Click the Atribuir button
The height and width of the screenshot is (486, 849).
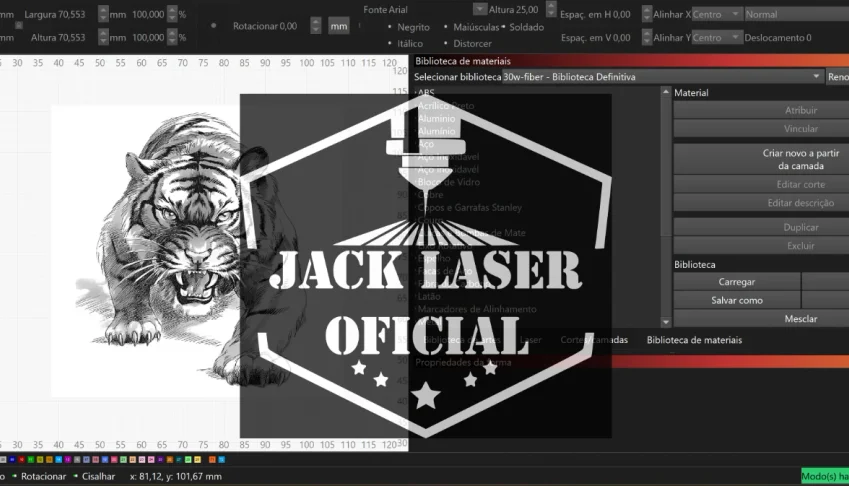click(x=761, y=110)
